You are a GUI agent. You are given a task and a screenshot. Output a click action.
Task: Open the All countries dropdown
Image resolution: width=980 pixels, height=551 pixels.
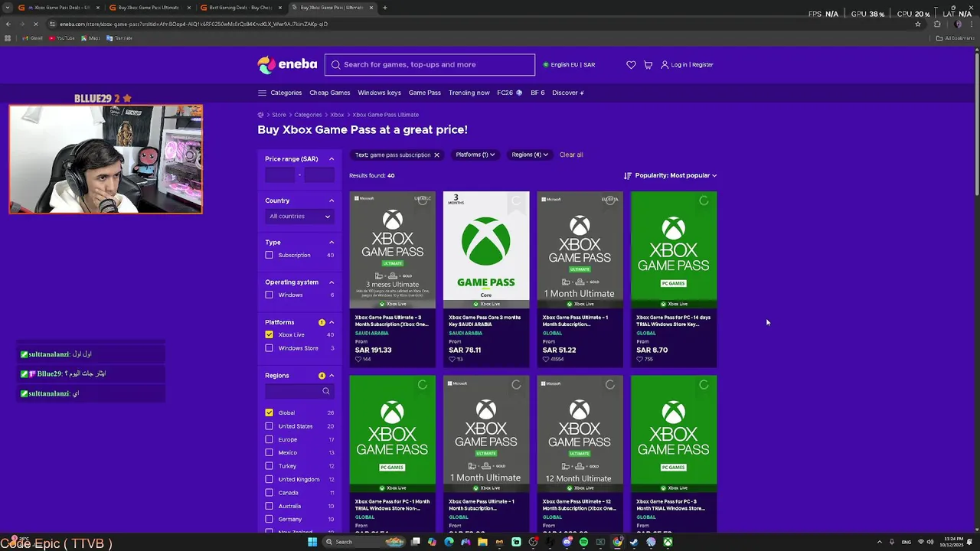pyautogui.click(x=299, y=217)
